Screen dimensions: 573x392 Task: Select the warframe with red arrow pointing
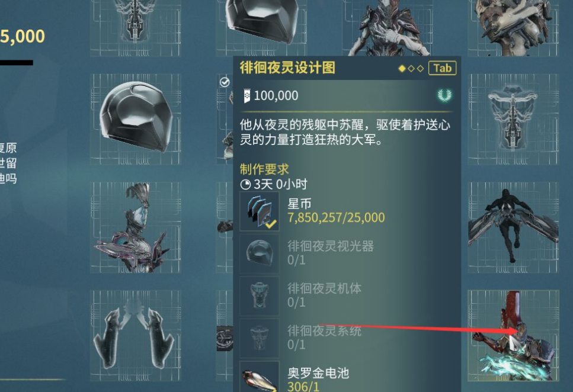(x=513, y=335)
